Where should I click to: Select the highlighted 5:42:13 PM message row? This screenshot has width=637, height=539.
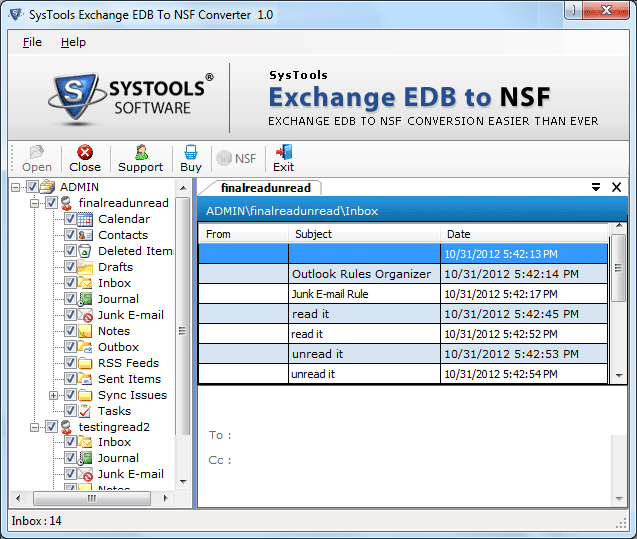click(x=403, y=254)
